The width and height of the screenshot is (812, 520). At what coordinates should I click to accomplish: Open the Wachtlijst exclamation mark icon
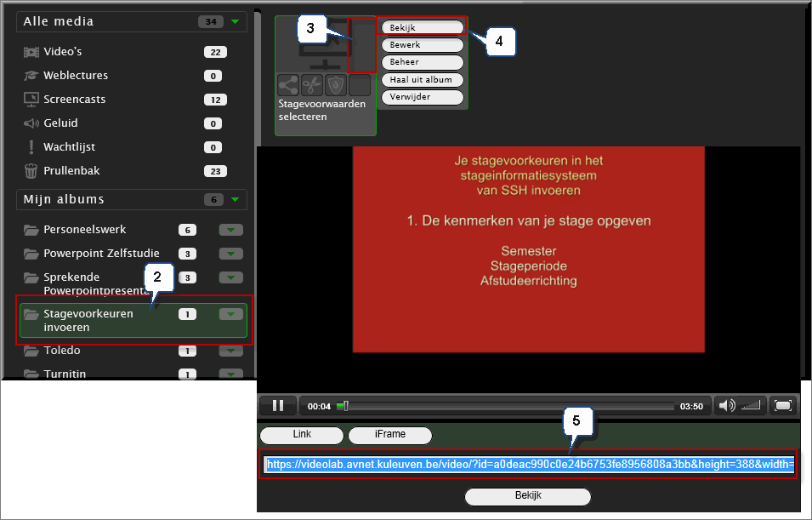[x=31, y=147]
